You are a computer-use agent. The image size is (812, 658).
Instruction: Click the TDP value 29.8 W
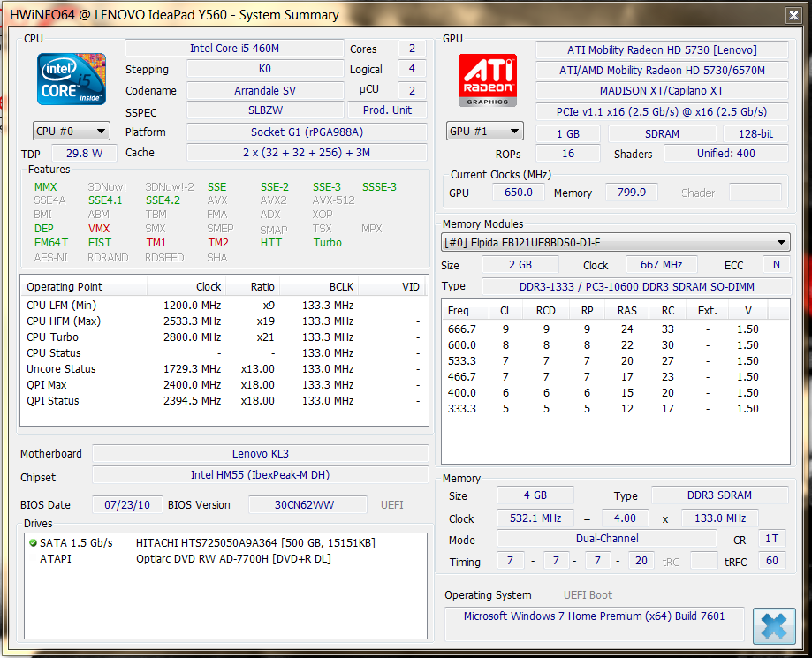pos(85,154)
